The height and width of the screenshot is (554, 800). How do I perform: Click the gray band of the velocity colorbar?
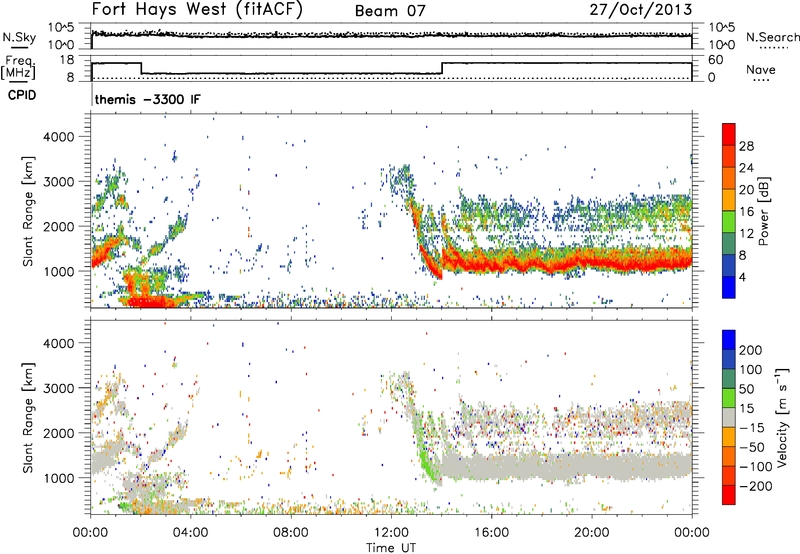click(729, 417)
